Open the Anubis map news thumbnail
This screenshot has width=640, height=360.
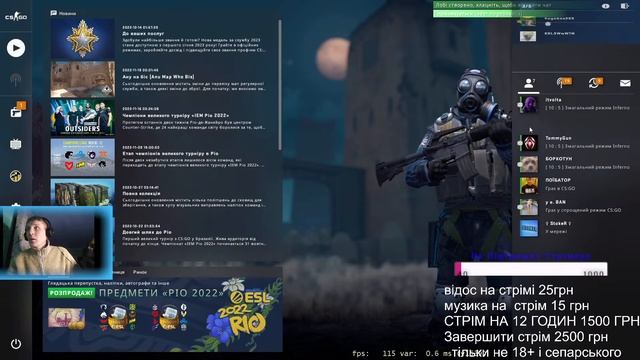pos(83,79)
